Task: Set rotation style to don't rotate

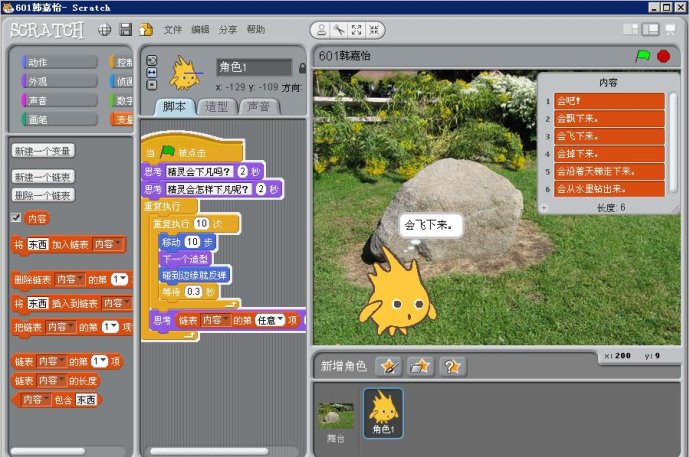Action: 151,85
